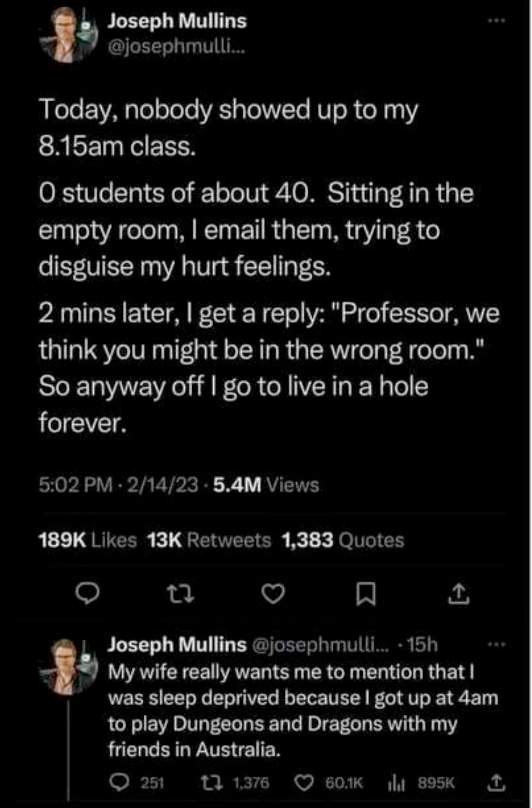Open the 5:02 PM 2/14/23 timestamp
Screen dimensions: 532x808
coord(119,486)
